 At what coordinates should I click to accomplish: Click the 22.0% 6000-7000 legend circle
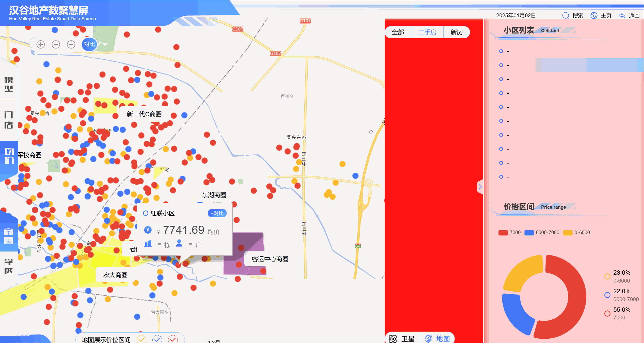(607, 295)
